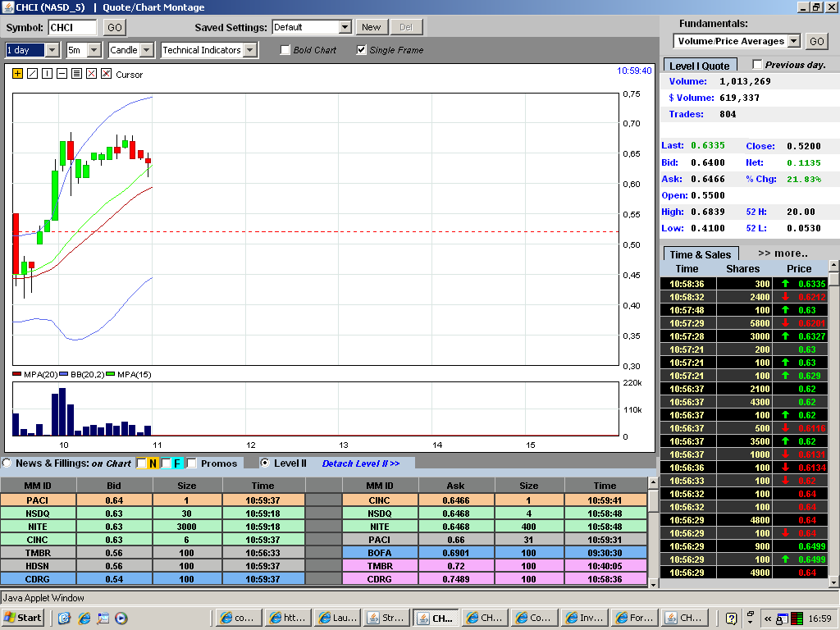
Task: Toggle the yellow N news checkbox
Action: point(141,463)
